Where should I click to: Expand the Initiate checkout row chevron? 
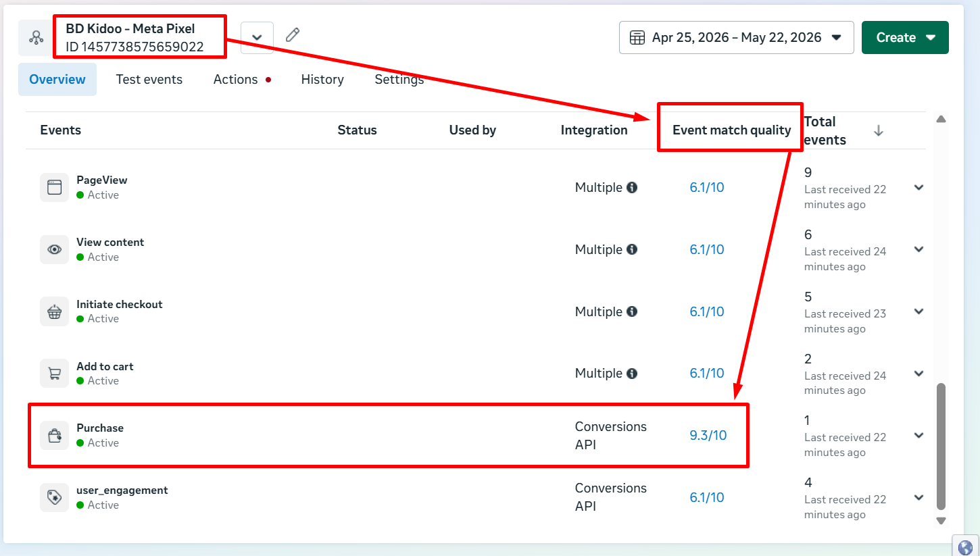point(918,311)
